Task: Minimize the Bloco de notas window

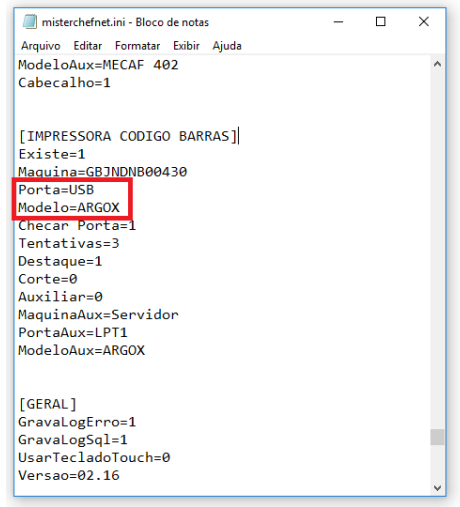Action: [x=338, y=22]
